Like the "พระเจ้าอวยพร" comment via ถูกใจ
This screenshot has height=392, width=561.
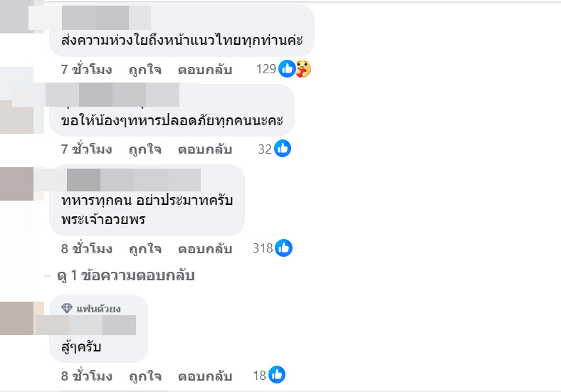tap(145, 249)
